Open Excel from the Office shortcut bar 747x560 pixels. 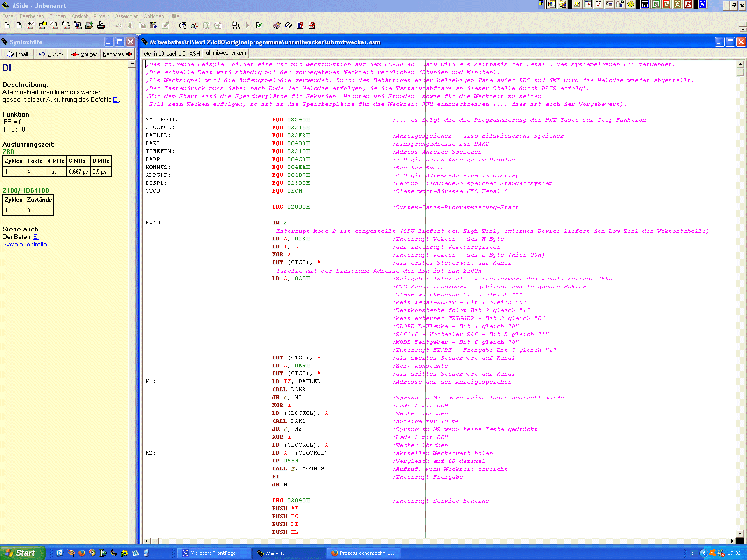coord(656,4)
